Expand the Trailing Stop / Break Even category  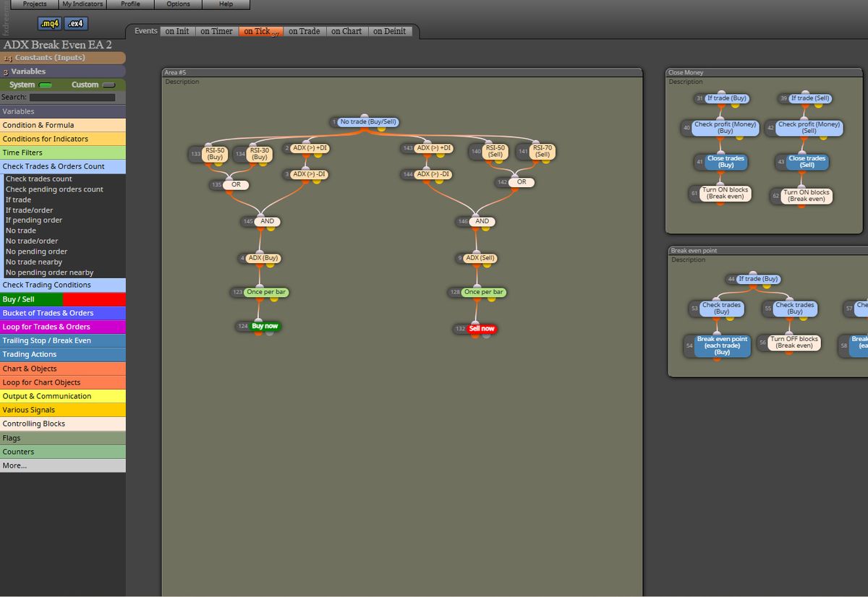click(63, 340)
